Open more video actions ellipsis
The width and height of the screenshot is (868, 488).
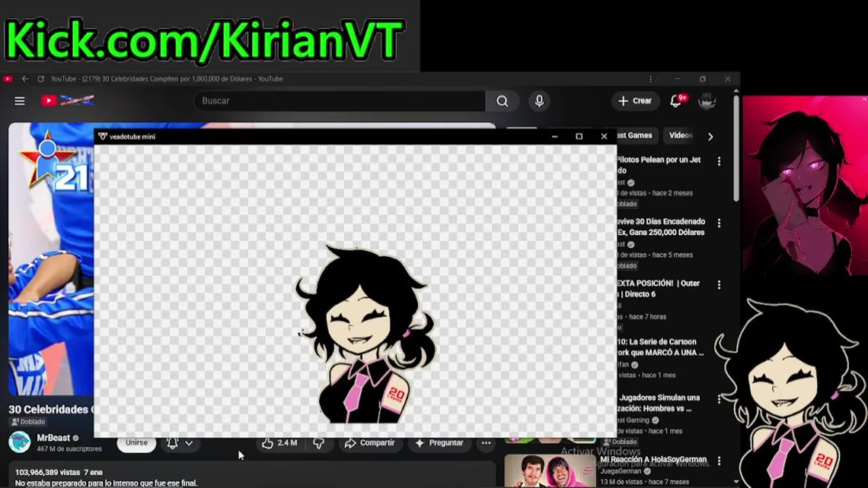point(486,443)
